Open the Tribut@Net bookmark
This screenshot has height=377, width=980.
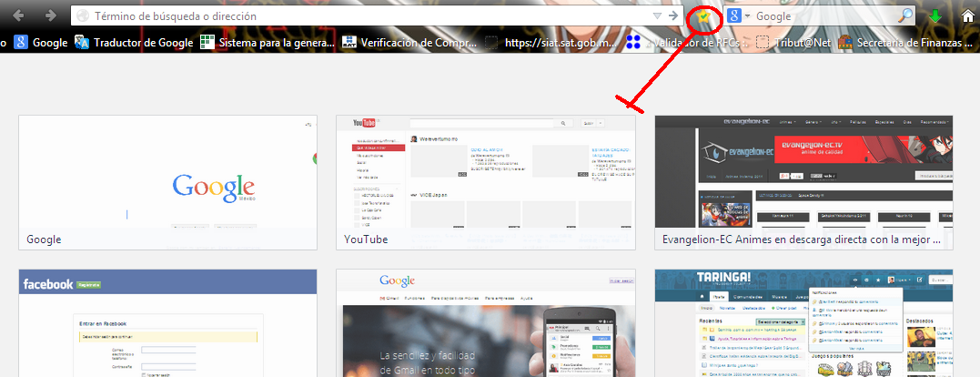(793, 43)
